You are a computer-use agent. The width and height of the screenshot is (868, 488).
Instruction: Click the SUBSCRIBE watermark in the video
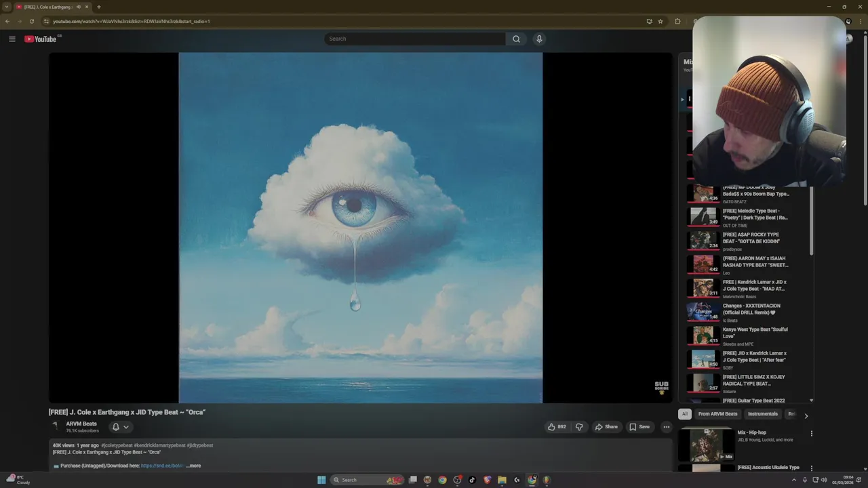[x=661, y=387]
